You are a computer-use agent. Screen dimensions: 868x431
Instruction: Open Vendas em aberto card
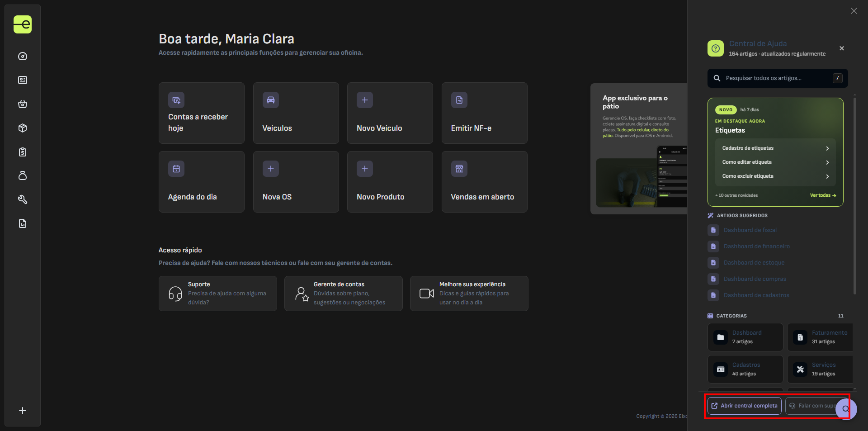pos(485,182)
